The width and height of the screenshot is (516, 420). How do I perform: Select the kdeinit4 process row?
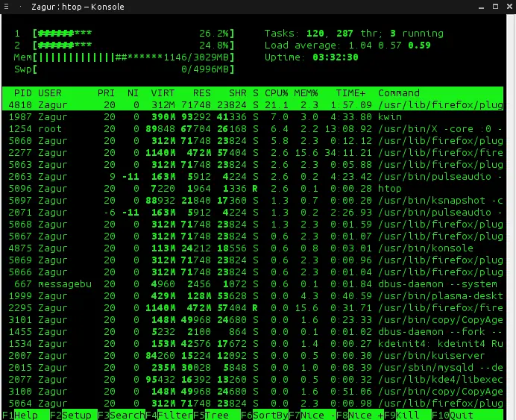point(253,344)
